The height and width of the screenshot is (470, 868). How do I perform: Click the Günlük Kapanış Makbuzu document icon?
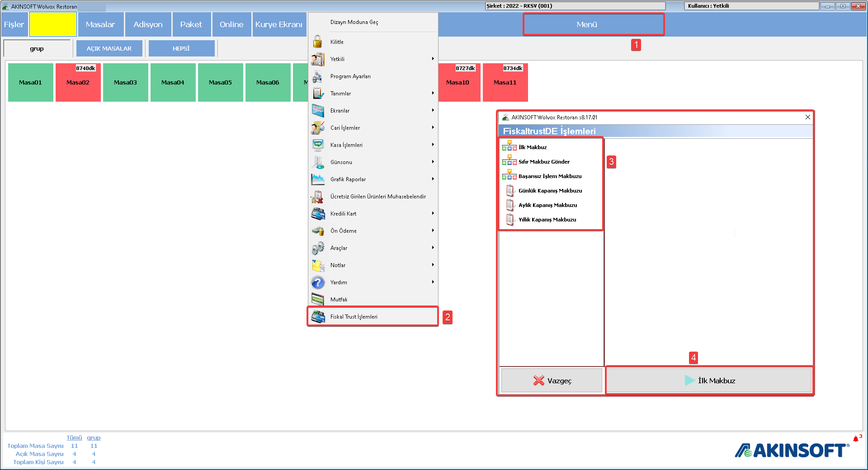click(x=510, y=191)
